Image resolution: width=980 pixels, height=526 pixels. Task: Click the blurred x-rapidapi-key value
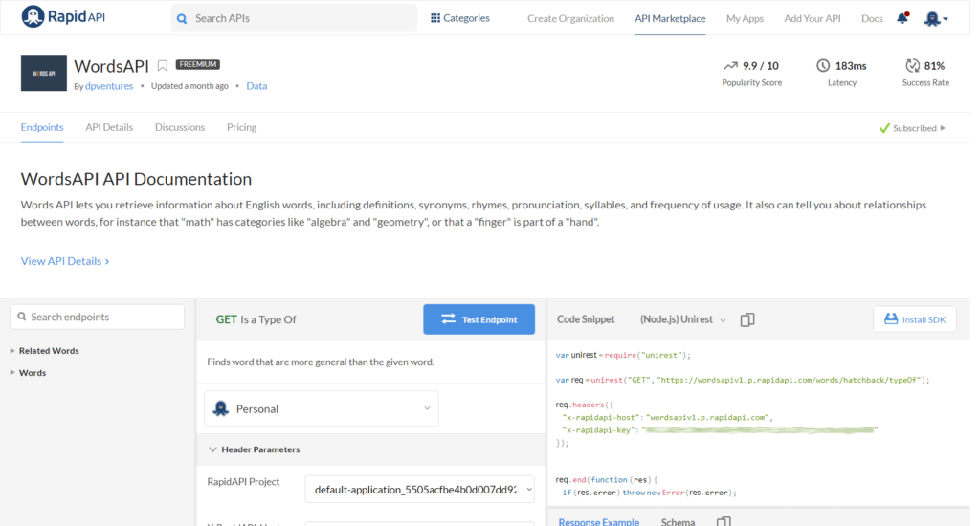759,429
